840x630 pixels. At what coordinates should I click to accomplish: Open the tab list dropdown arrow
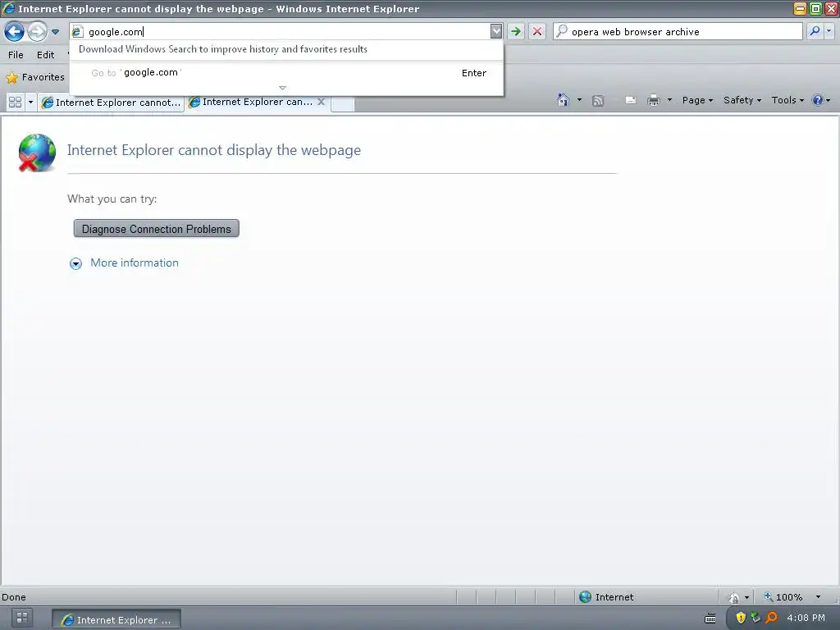tap(30, 102)
